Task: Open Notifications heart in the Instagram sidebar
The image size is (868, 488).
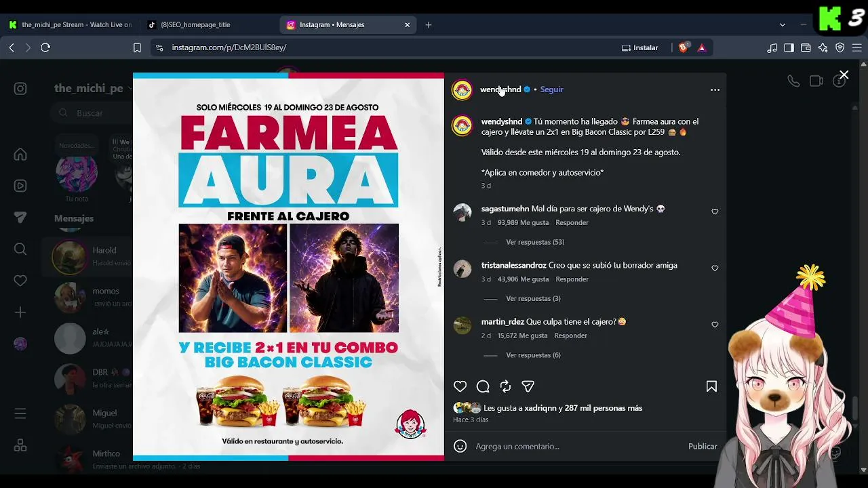Action: tap(20, 281)
